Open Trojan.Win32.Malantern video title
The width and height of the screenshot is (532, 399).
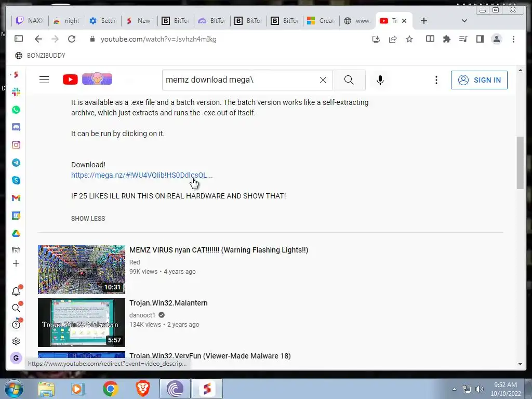point(168,303)
